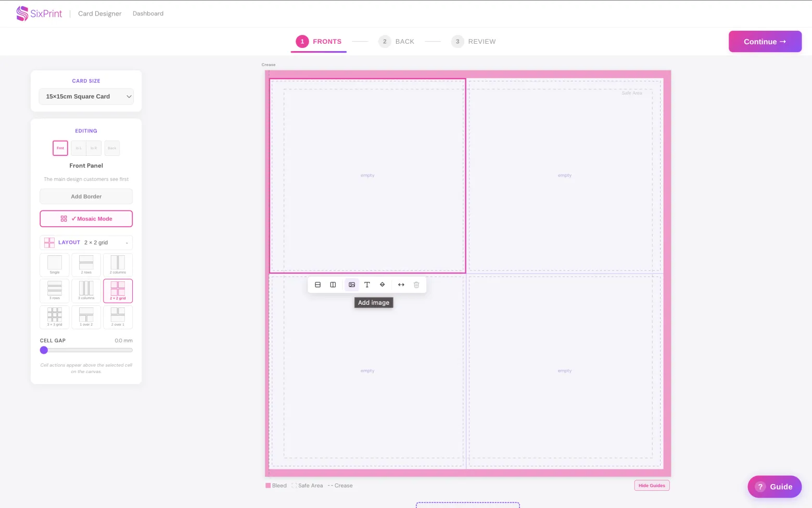Select the Frnt panel for editing
This screenshot has width=812, height=508.
coord(60,148)
